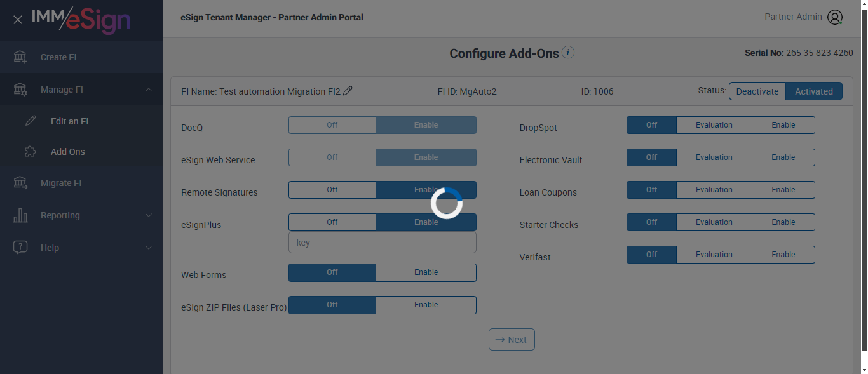The width and height of the screenshot is (868, 374).
Task: Click the Manage FI bank gear icon
Action: point(20,90)
